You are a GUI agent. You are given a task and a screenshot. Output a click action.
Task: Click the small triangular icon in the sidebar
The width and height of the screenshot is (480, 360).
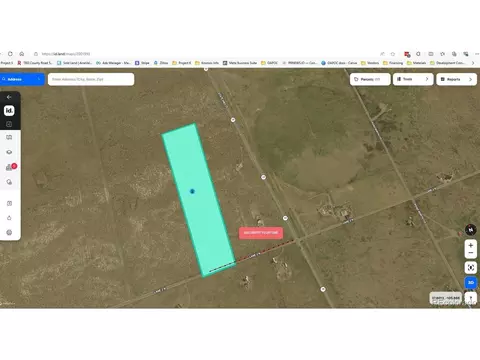9,218
